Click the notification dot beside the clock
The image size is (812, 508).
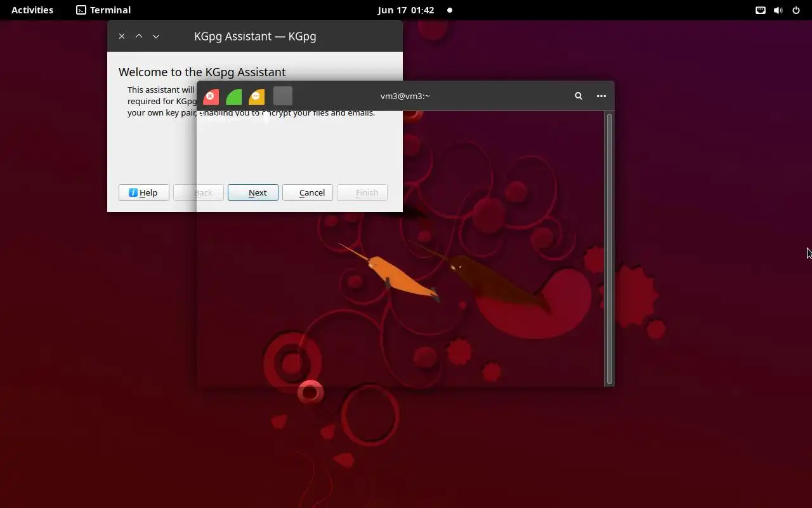(x=450, y=10)
